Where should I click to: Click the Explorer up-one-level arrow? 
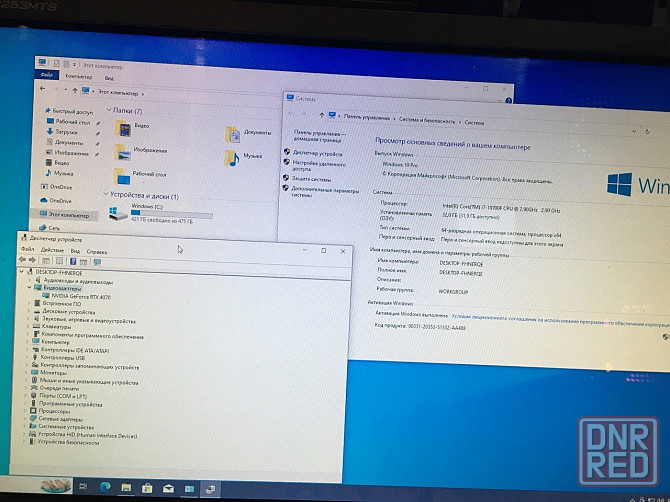pyautogui.click(x=74, y=90)
